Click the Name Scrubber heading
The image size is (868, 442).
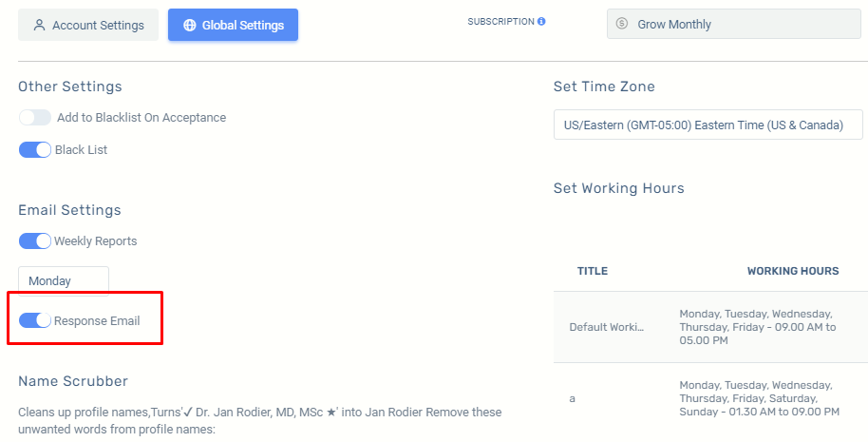tap(73, 381)
